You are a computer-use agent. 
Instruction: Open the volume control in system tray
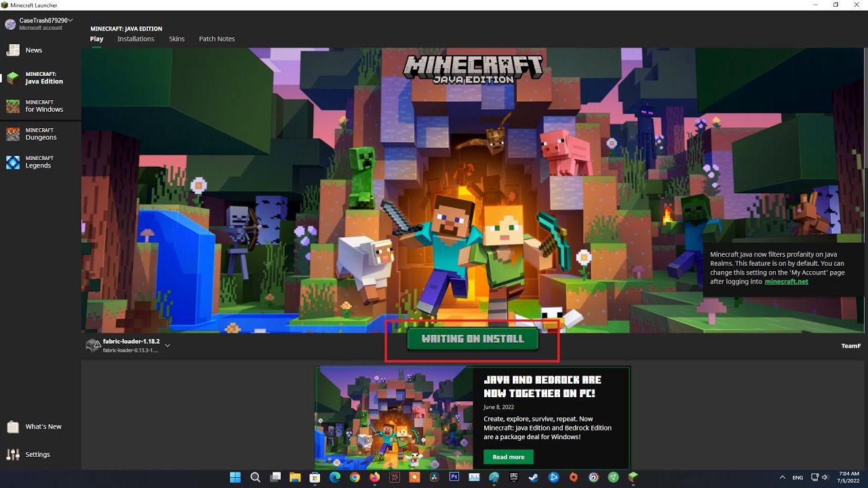(827, 477)
